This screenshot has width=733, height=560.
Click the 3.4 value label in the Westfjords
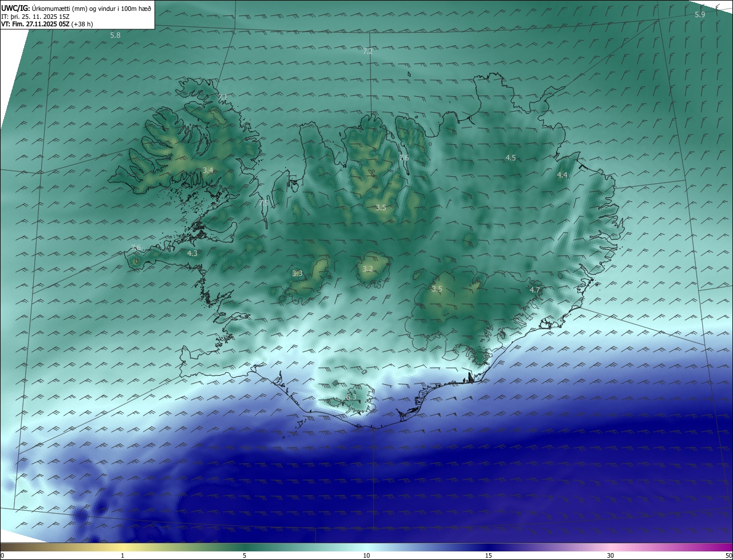coord(208,171)
